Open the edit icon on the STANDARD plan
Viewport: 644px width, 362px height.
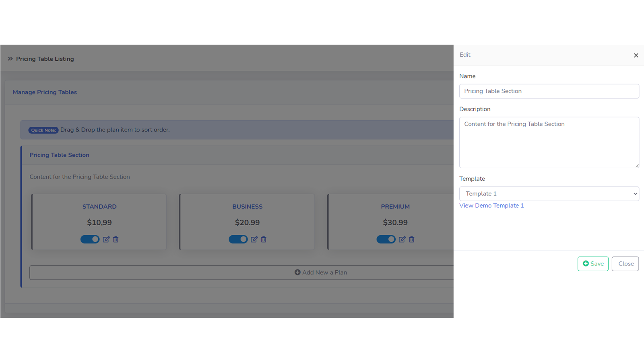(x=106, y=239)
